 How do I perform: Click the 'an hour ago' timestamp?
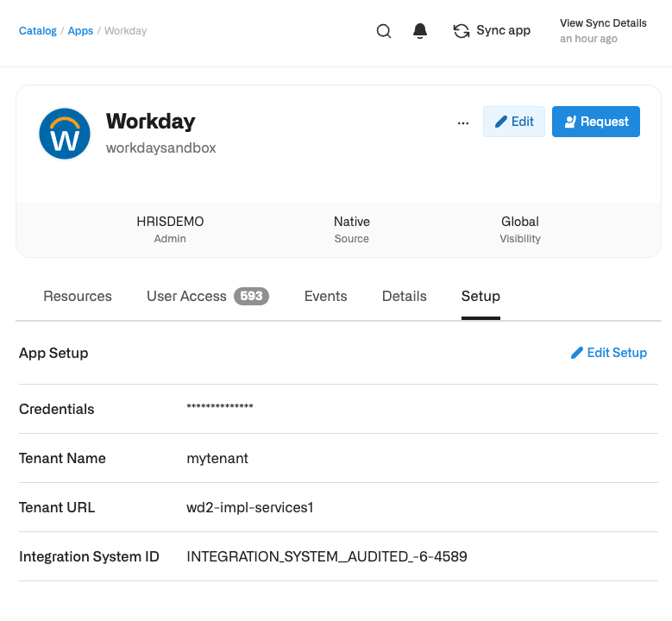point(588,39)
